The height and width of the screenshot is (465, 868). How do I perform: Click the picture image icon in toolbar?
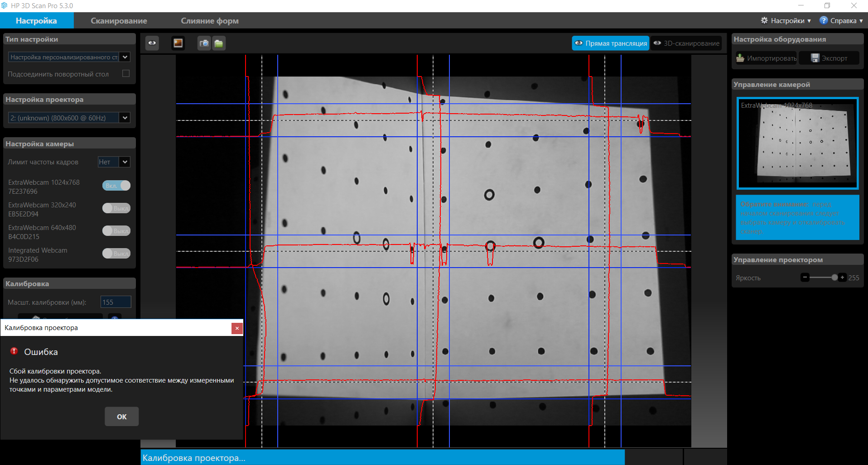coord(178,43)
